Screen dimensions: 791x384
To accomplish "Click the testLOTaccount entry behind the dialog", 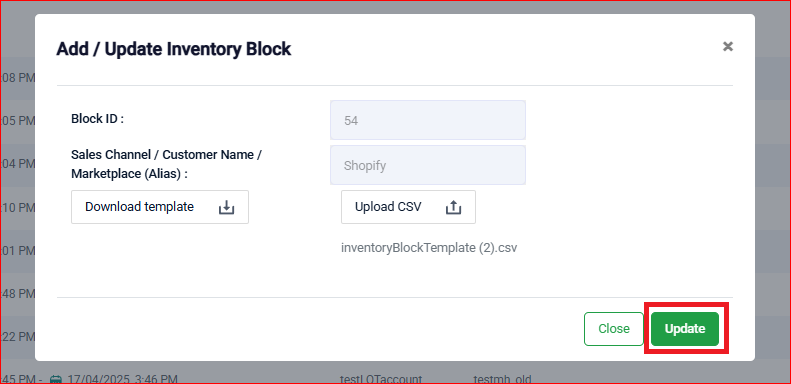I will pos(381,379).
